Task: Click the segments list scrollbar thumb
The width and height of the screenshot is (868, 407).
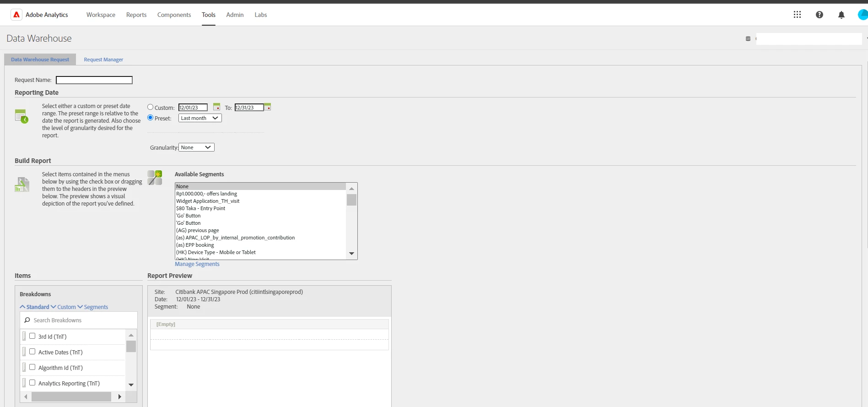Action: tap(351, 200)
